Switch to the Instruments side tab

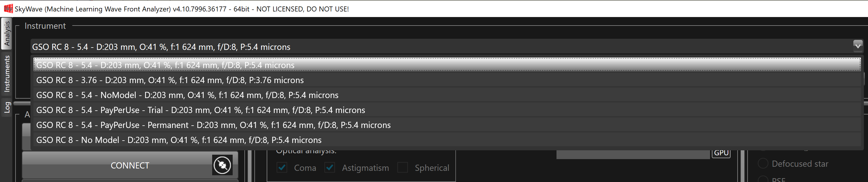(7, 74)
